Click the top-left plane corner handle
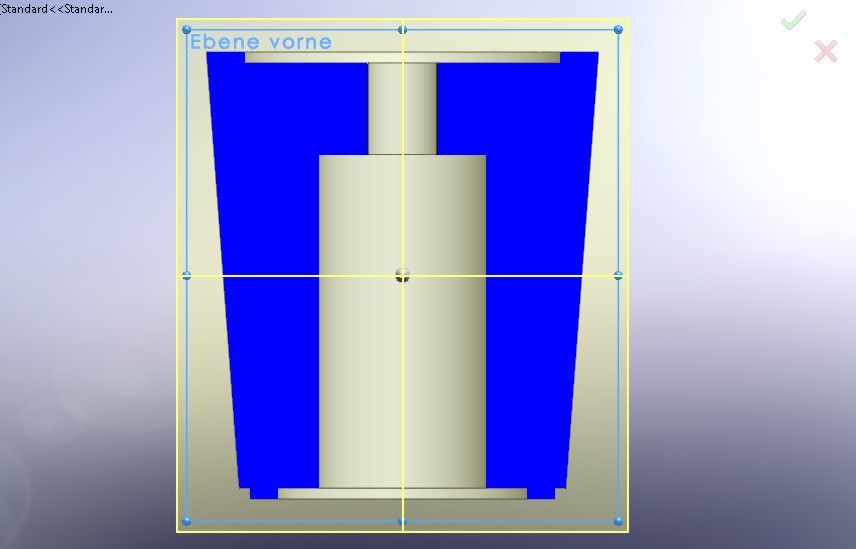This screenshot has width=856, height=549. click(187, 29)
